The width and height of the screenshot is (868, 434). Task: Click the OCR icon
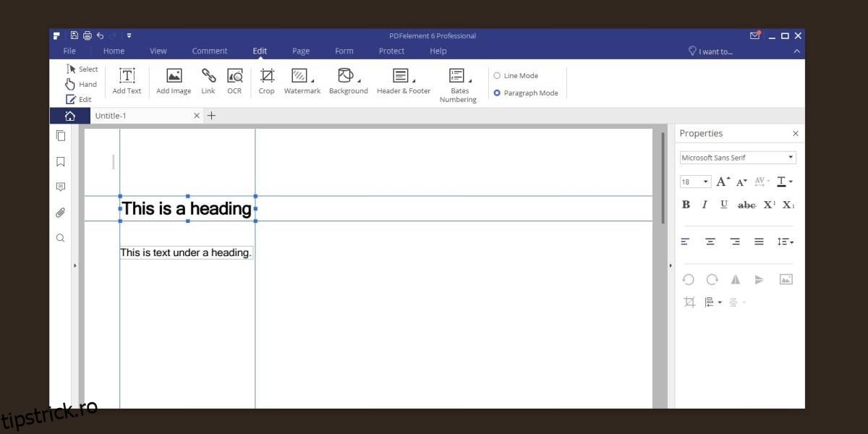click(234, 81)
